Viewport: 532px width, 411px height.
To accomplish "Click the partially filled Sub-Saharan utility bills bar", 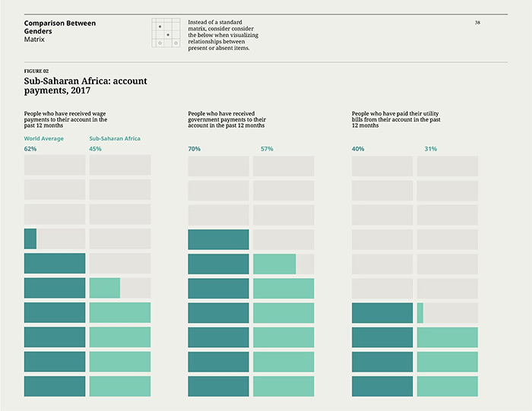I will pos(447,312).
